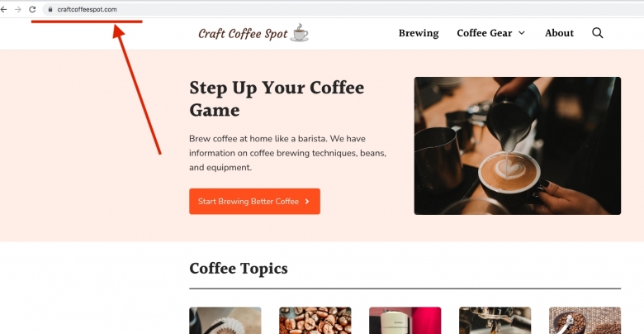Open the coffee beans with scoop thumbnail

585,321
